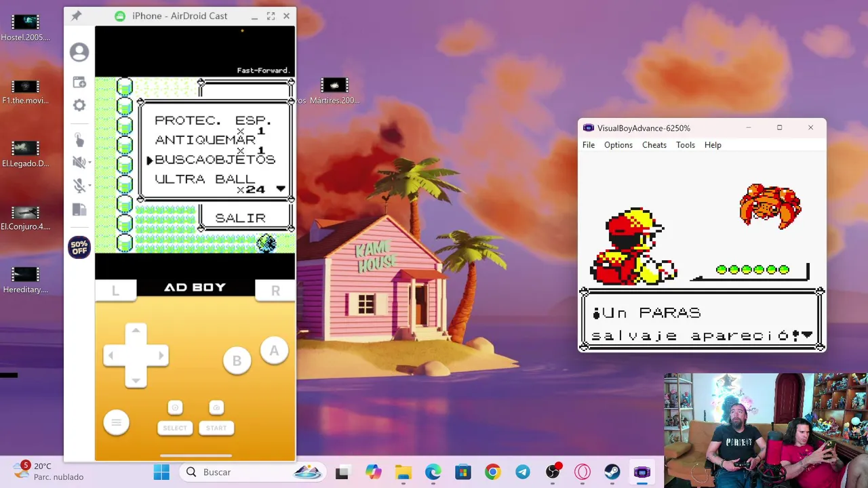Open Microsoft Store from the taskbar
This screenshot has width=868, height=488.
(x=463, y=472)
